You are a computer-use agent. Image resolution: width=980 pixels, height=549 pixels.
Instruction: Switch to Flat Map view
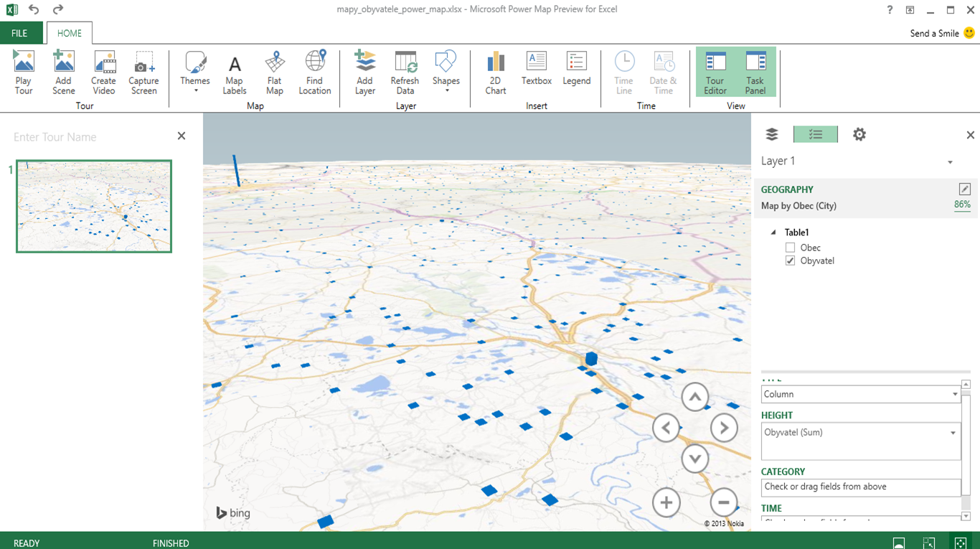274,72
